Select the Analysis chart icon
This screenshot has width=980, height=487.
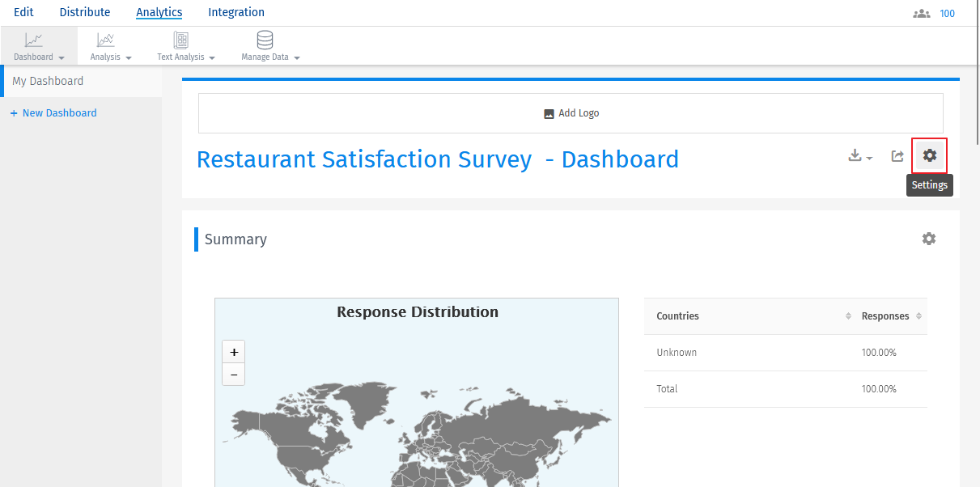[x=104, y=38]
